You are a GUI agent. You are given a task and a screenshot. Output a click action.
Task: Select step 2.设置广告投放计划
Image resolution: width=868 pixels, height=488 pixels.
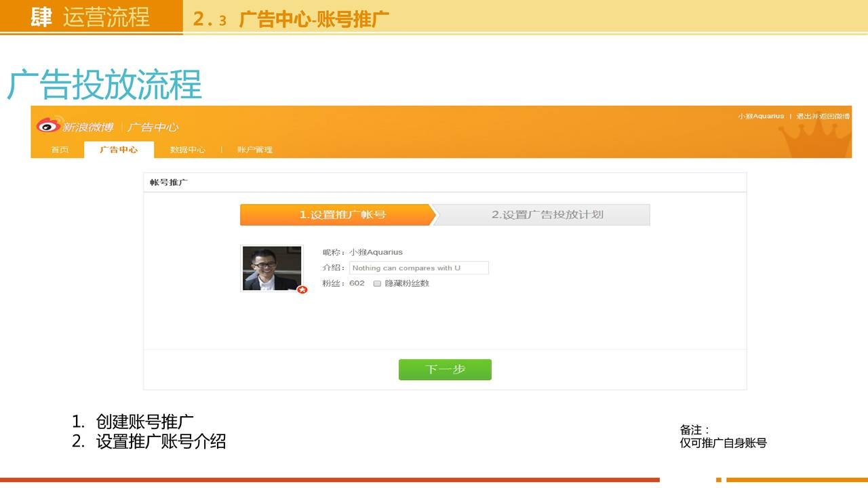pos(547,215)
